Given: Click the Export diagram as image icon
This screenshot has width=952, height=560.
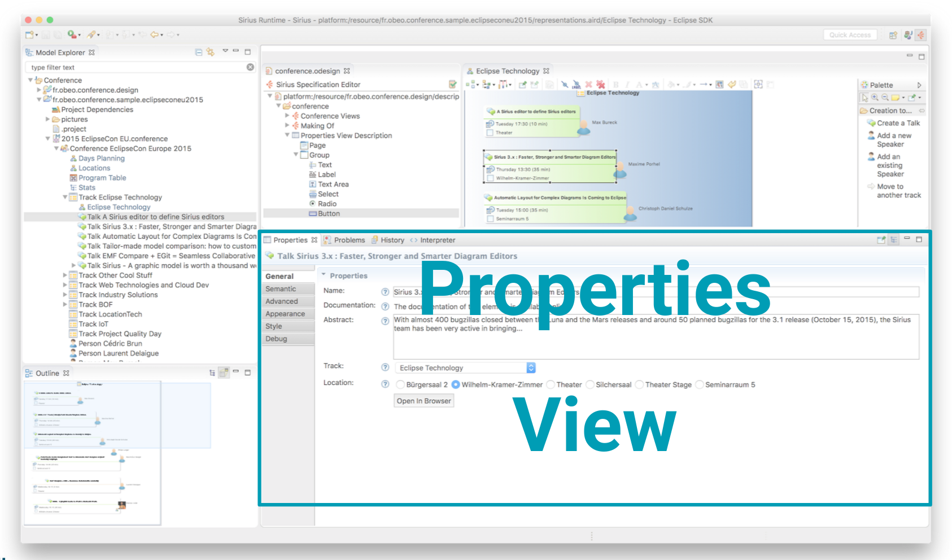Looking at the screenshot, I should tap(719, 85).
